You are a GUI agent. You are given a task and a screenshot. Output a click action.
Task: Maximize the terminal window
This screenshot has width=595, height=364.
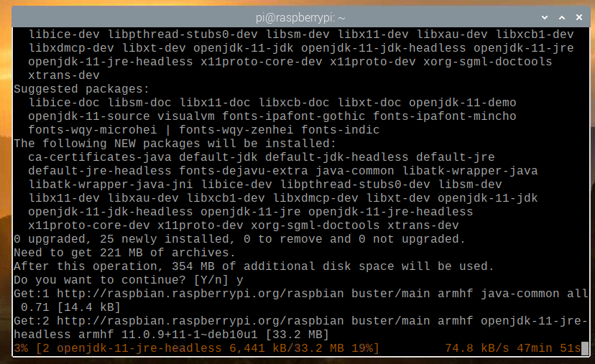click(x=561, y=14)
